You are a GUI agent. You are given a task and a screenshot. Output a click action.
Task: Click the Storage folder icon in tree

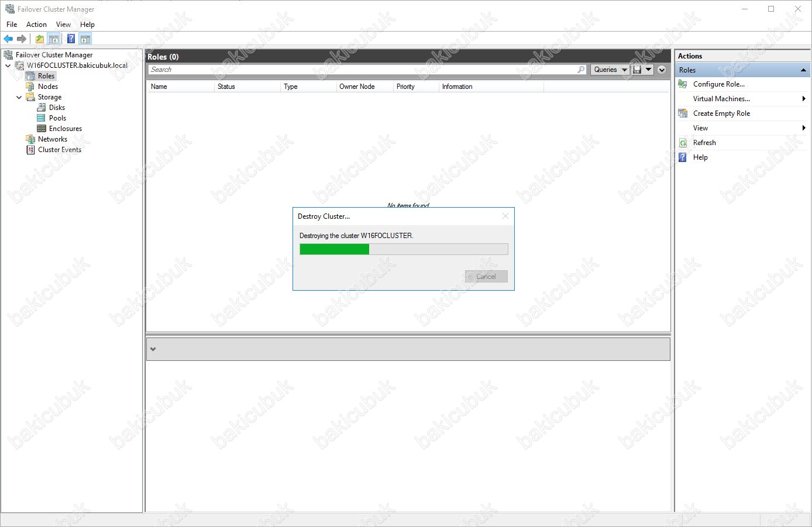[x=30, y=97]
